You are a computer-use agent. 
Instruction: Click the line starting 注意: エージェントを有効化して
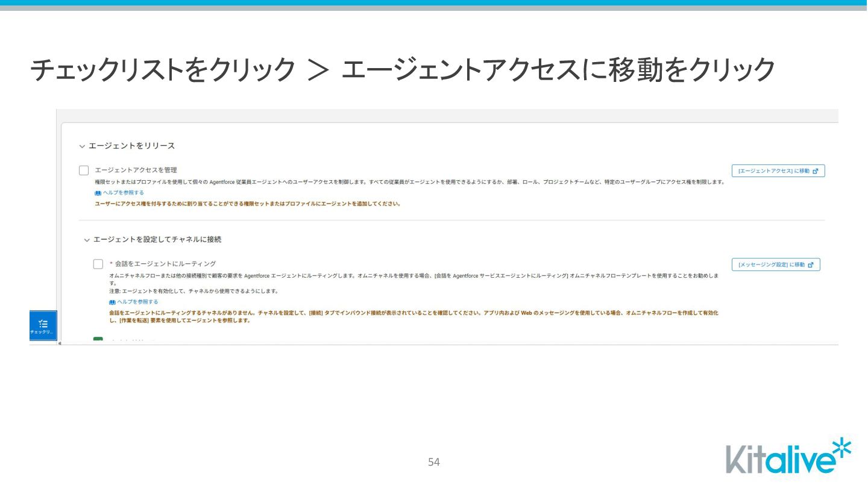pos(193,291)
